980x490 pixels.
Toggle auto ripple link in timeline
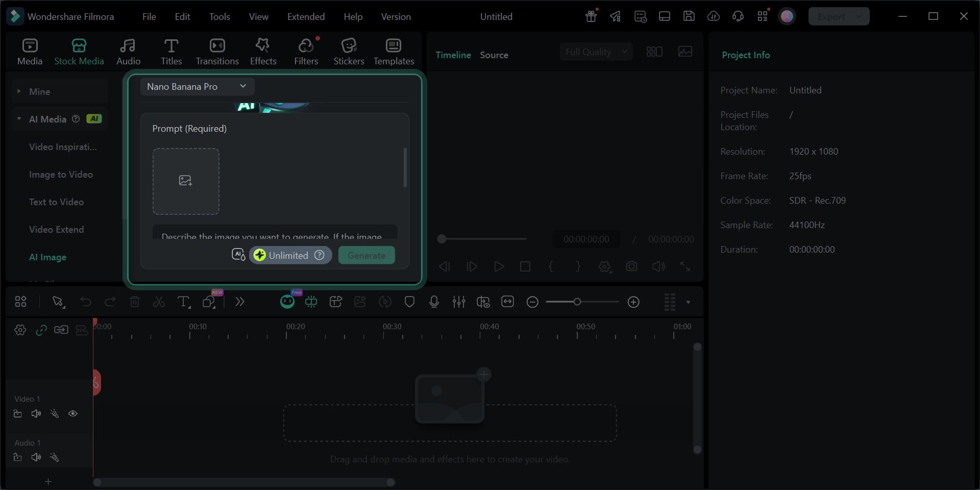pos(41,330)
